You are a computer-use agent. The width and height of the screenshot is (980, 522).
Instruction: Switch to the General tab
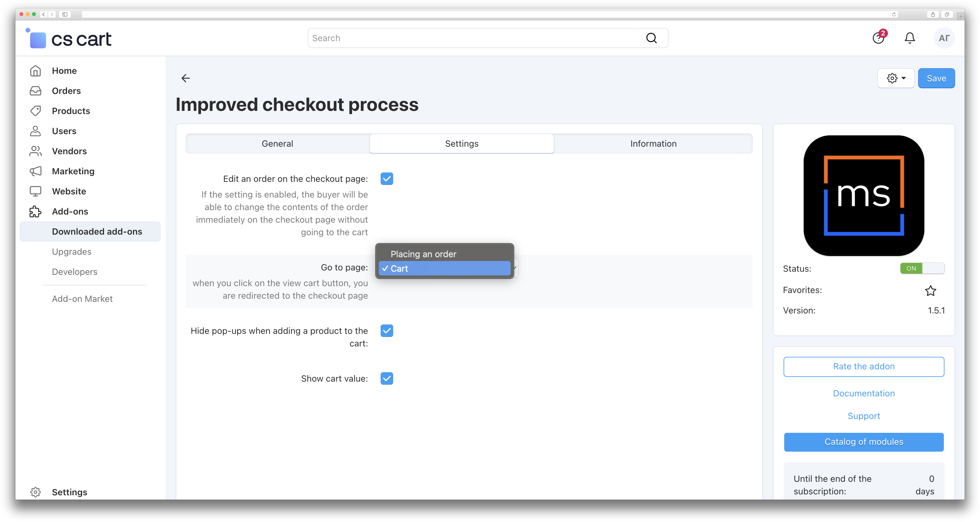pyautogui.click(x=277, y=144)
